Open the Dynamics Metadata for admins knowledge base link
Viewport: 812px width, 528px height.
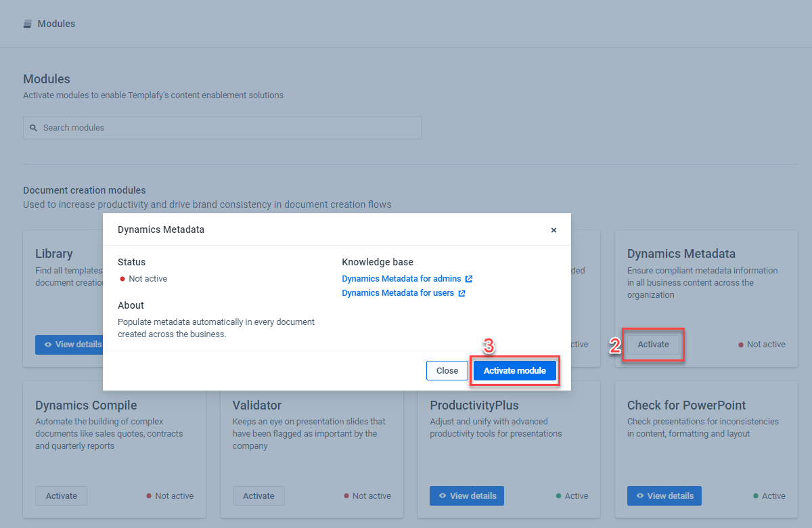(401, 278)
